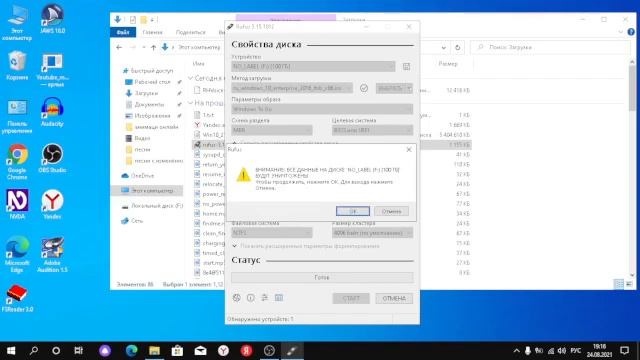640x360 pixels.
Task: Open the Rufus about info icon
Action: (x=251, y=298)
